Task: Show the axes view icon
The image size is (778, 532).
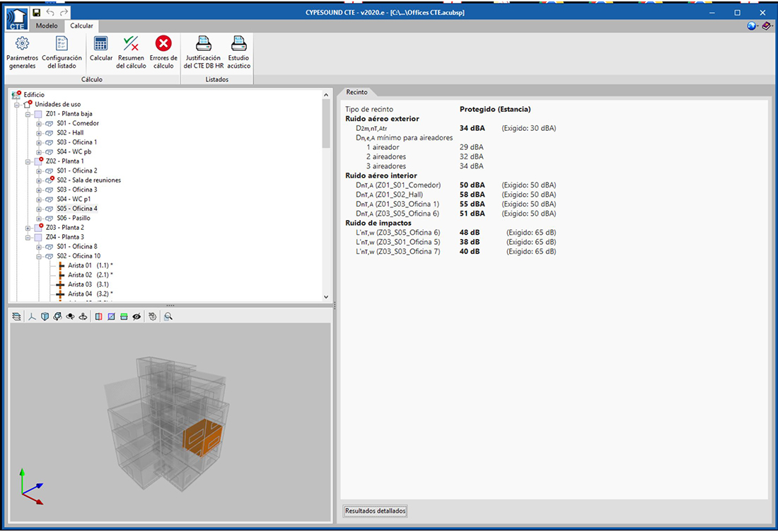Action: [32, 317]
